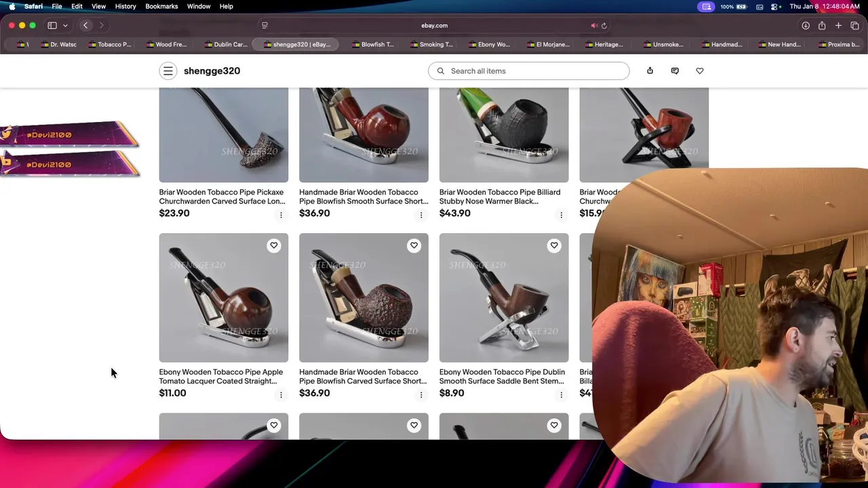The height and width of the screenshot is (488, 868).
Task: Click the screen mirroring menu bar icon
Action: (x=707, y=6)
